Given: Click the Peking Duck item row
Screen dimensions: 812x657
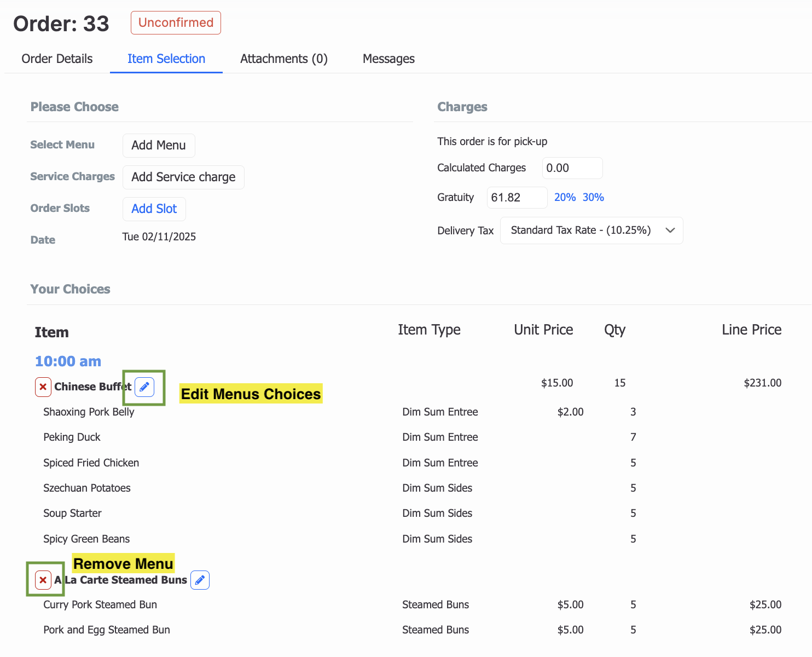Looking at the screenshot, I should 72,437.
